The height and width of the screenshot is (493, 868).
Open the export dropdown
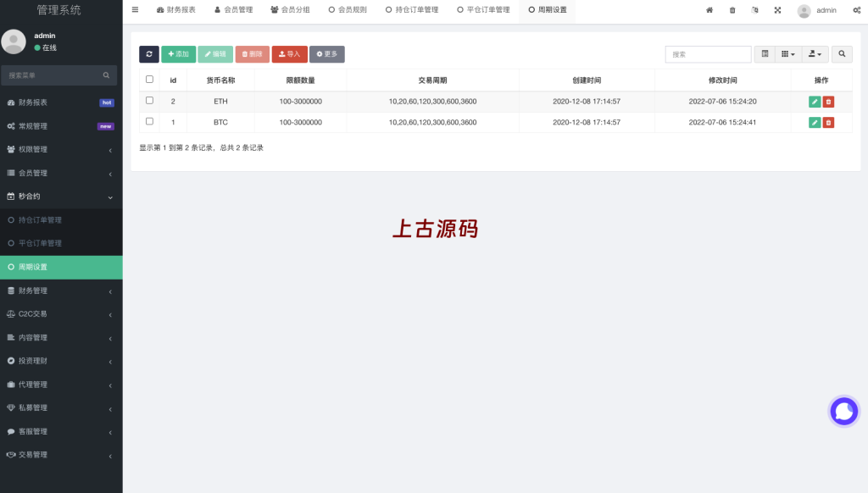pyautogui.click(x=815, y=54)
